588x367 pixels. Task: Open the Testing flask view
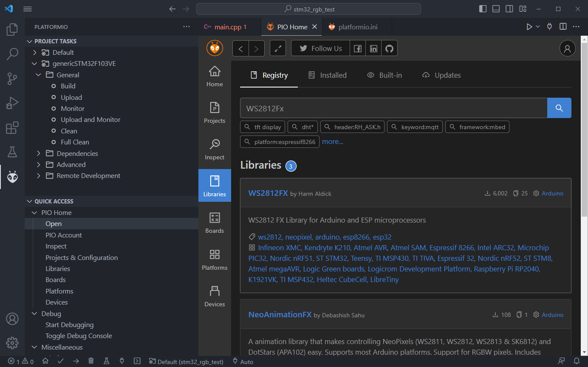[x=12, y=152]
